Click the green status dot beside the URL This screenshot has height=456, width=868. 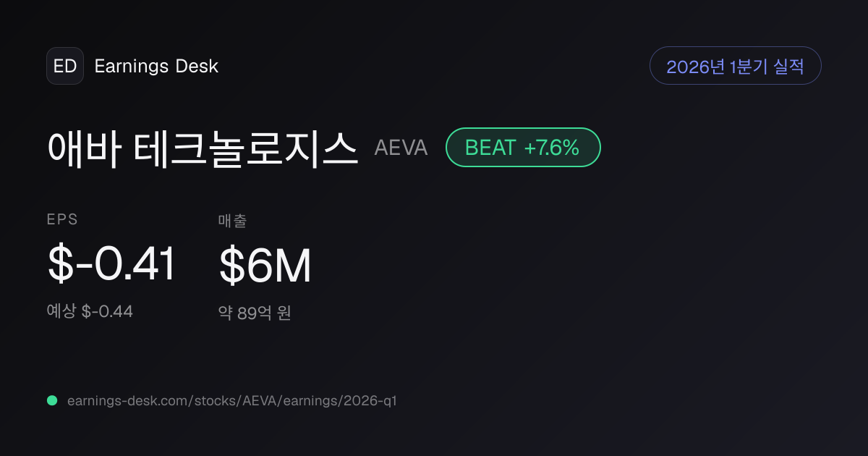[52, 400]
